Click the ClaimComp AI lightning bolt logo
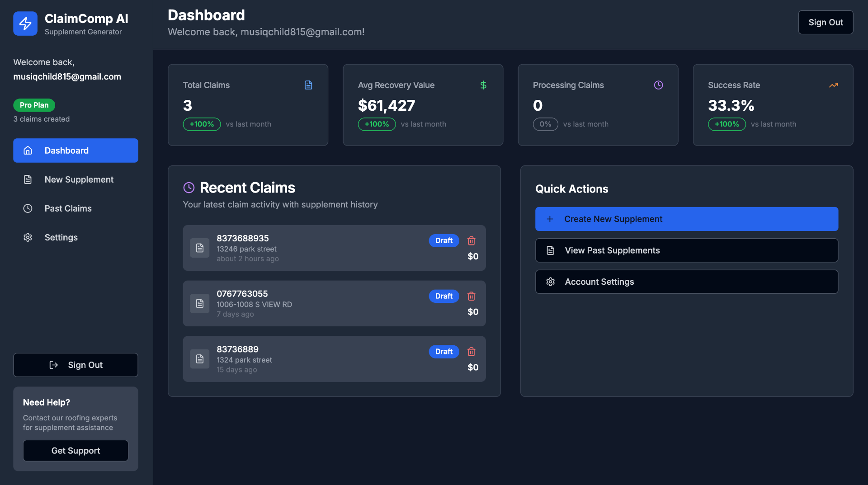The height and width of the screenshot is (485, 868). tap(25, 24)
